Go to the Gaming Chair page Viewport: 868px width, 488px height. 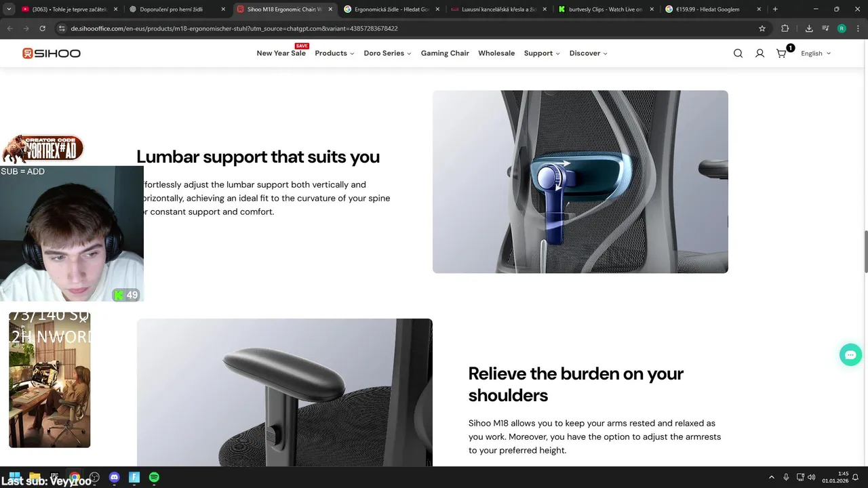[445, 54]
